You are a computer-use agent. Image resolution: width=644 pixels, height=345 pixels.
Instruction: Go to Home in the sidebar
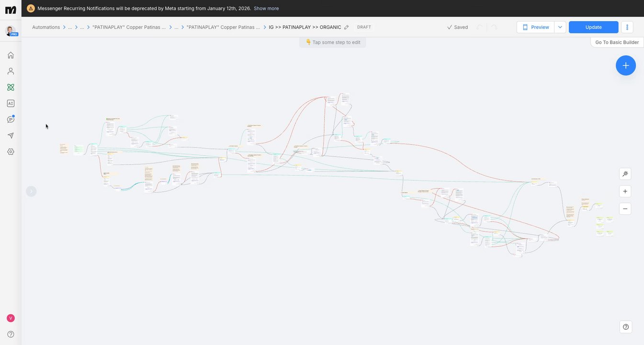[x=11, y=55]
